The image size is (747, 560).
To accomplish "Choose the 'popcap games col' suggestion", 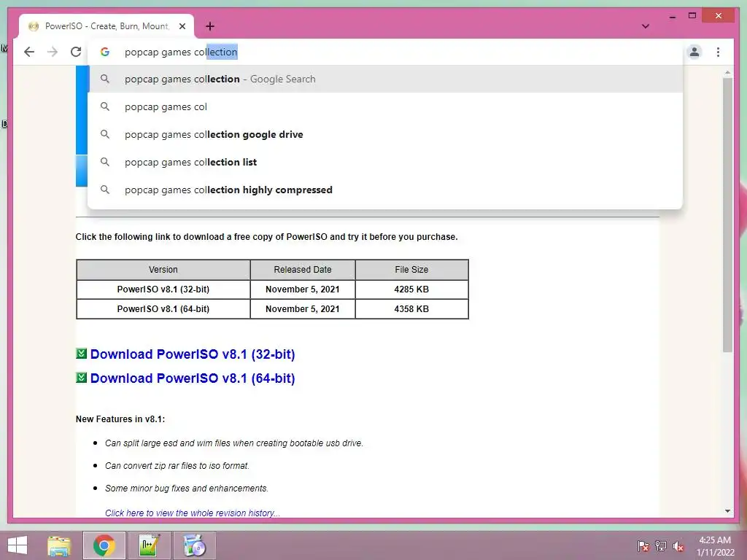I will tap(385, 106).
